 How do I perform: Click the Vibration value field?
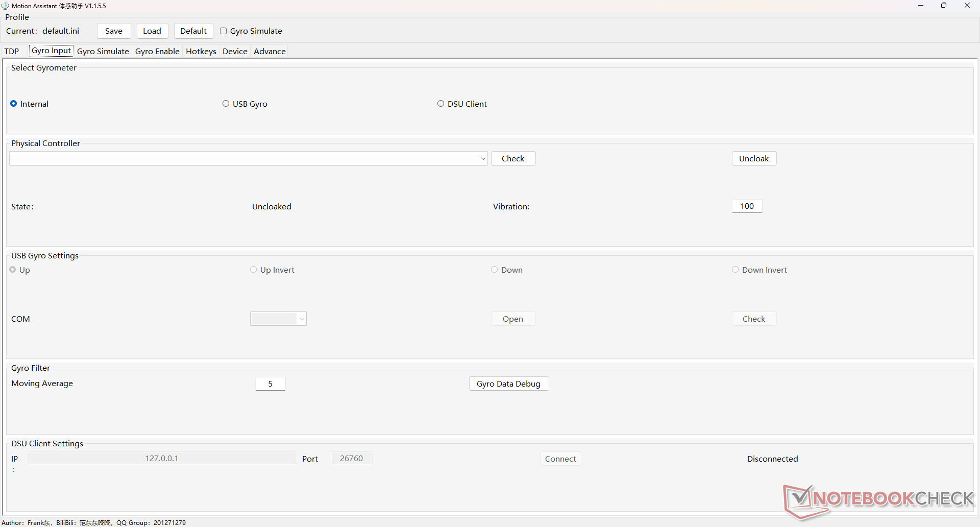[747, 206]
